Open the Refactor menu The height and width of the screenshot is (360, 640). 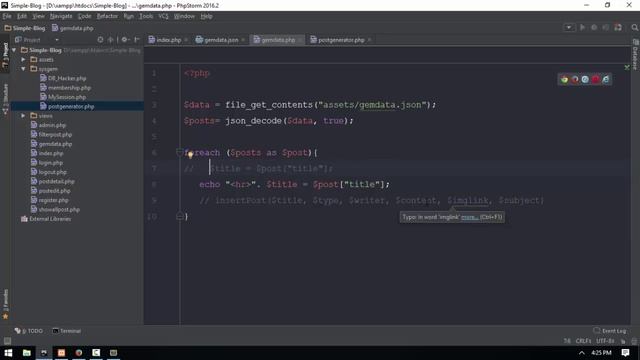coord(107,16)
